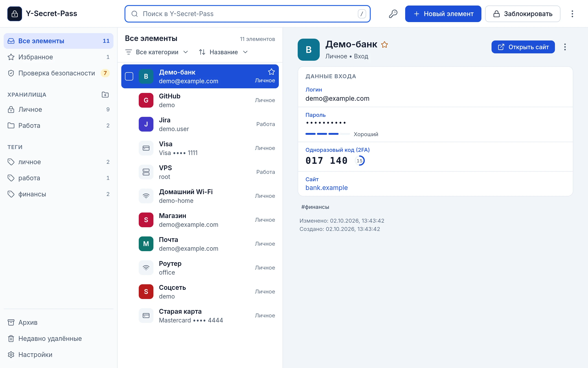Click the masked password field dots
The height and width of the screenshot is (368, 588).
pos(326,123)
